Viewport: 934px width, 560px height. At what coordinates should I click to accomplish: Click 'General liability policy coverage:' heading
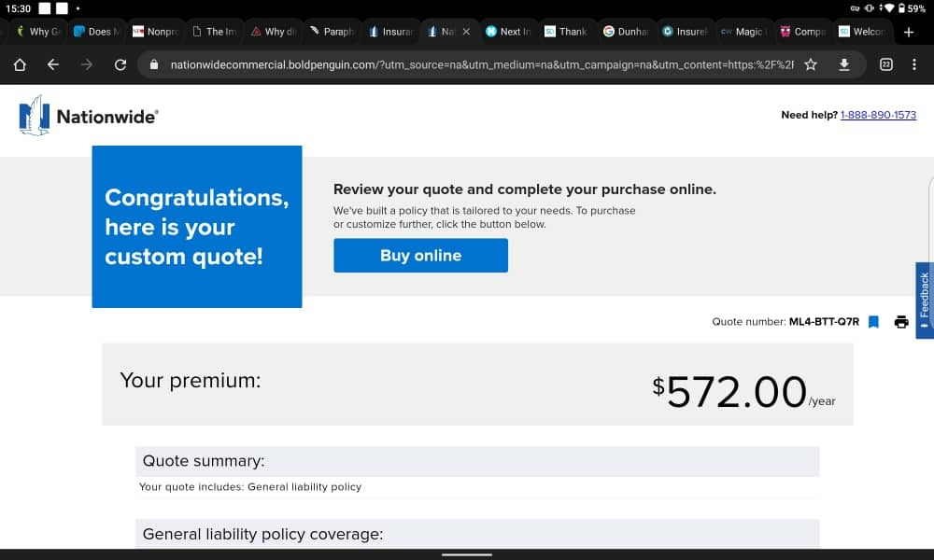pos(262,535)
